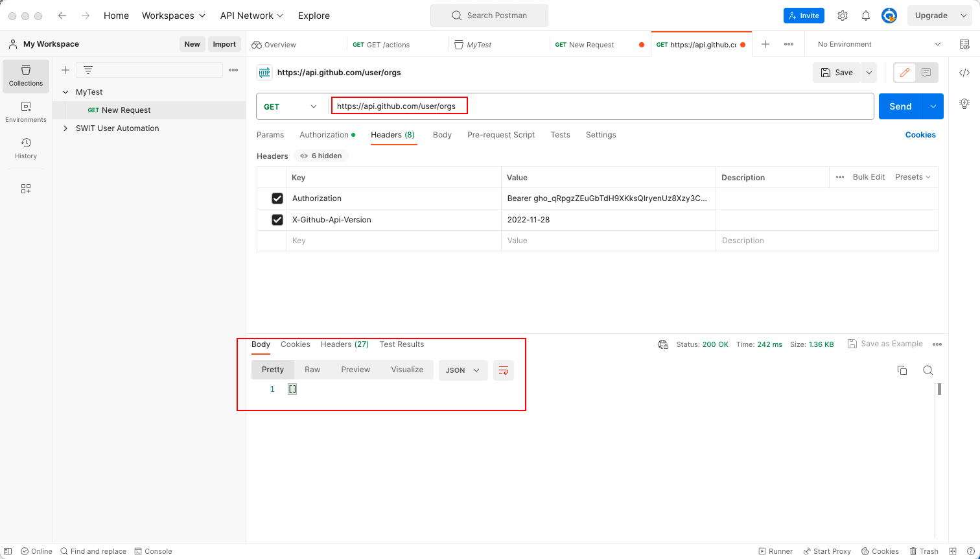Uncheck the Authorization header checkbox
980x559 pixels.
pyautogui.click(x=277, y=198)
